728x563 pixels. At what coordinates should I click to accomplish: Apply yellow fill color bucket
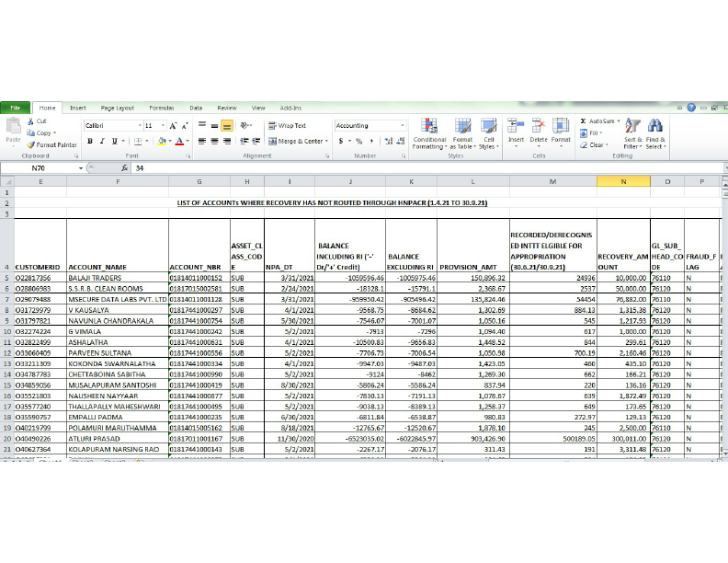[x=162, y=142]
